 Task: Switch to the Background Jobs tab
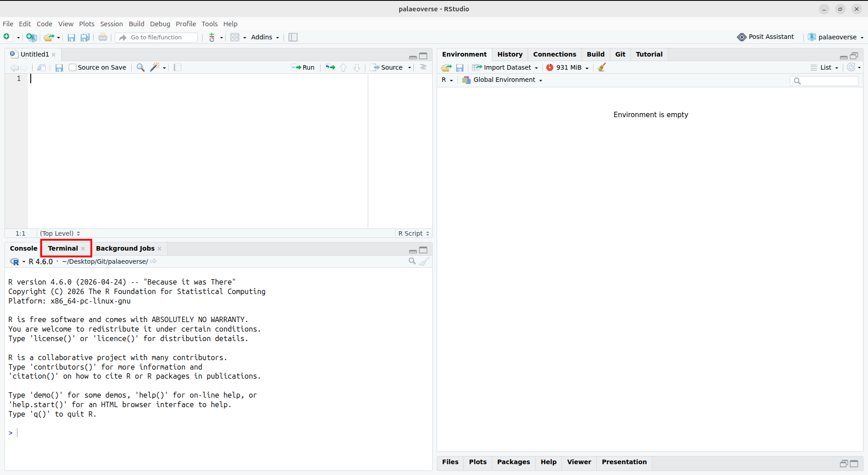pyautogui.click(x=125, y=248)
